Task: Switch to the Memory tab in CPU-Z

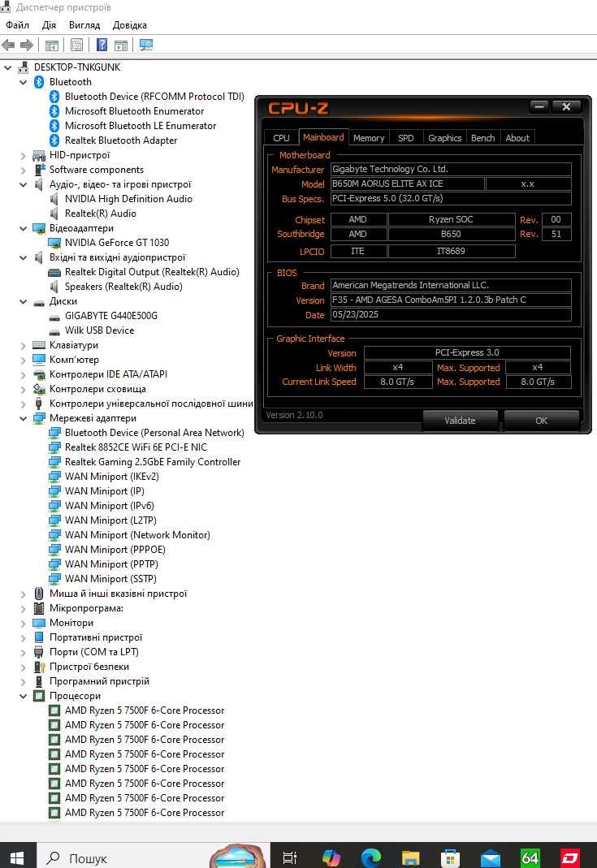Action: point(369,138)
